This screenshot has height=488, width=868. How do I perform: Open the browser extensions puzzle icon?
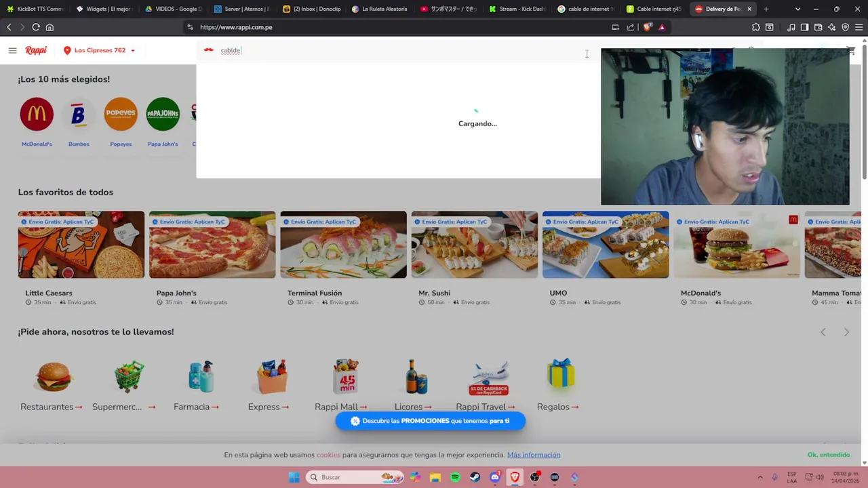pyautogui.click(x=756, y=27)
